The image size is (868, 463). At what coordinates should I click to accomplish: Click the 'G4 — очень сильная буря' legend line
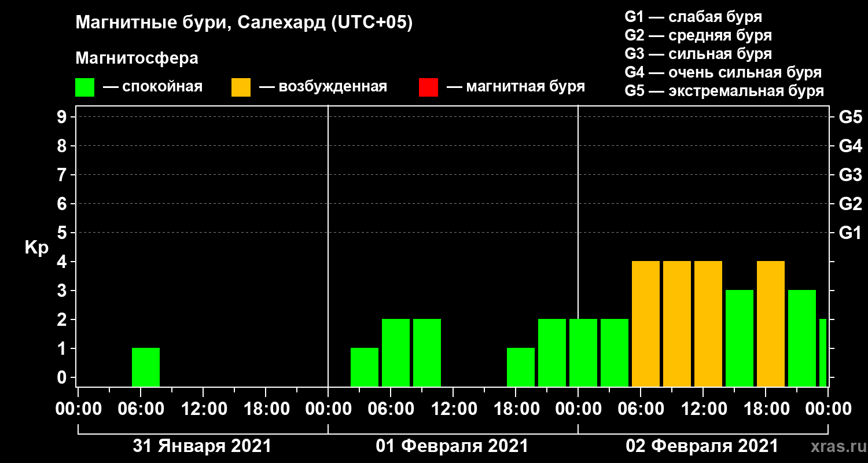tap(723, 72)
